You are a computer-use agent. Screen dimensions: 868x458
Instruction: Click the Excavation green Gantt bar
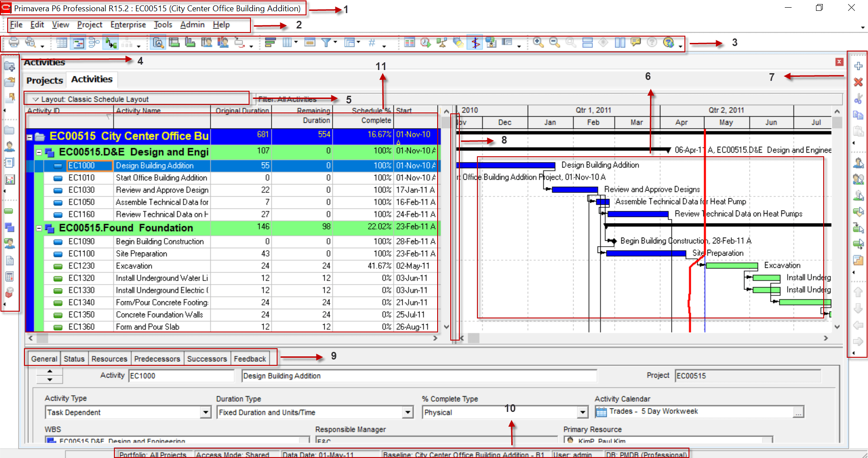pyautogui.click(x=731, y=266)
